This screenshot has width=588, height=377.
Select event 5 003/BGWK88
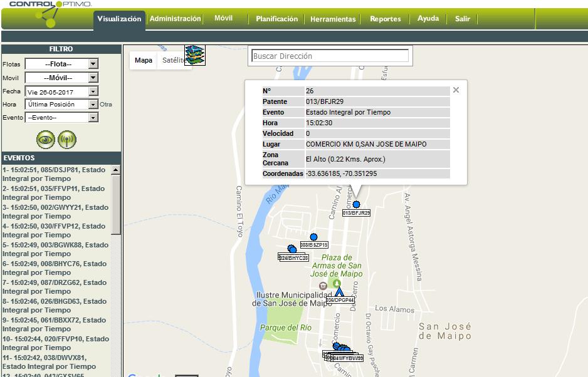55,249
